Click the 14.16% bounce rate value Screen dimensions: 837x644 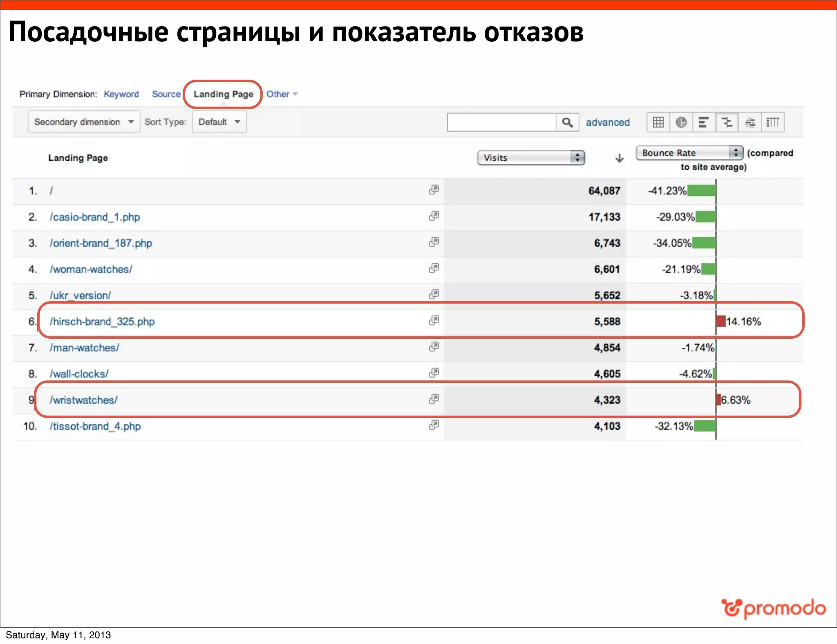[x=743, y=322]
